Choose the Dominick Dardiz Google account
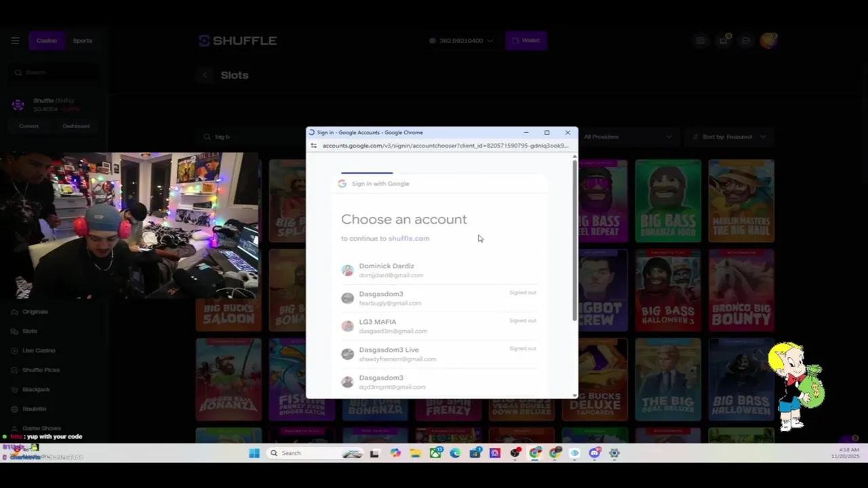868x488 pixels. click(439, 270)
